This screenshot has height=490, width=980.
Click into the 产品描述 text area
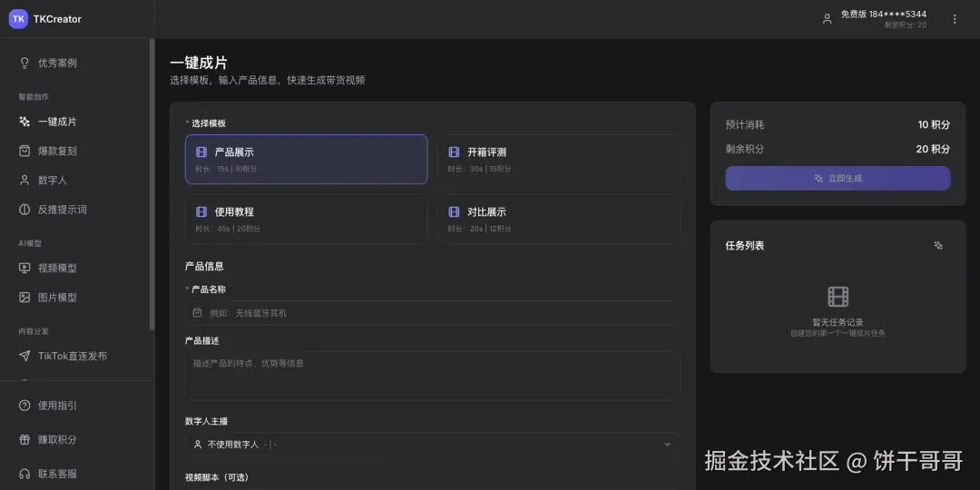point(433,375)
